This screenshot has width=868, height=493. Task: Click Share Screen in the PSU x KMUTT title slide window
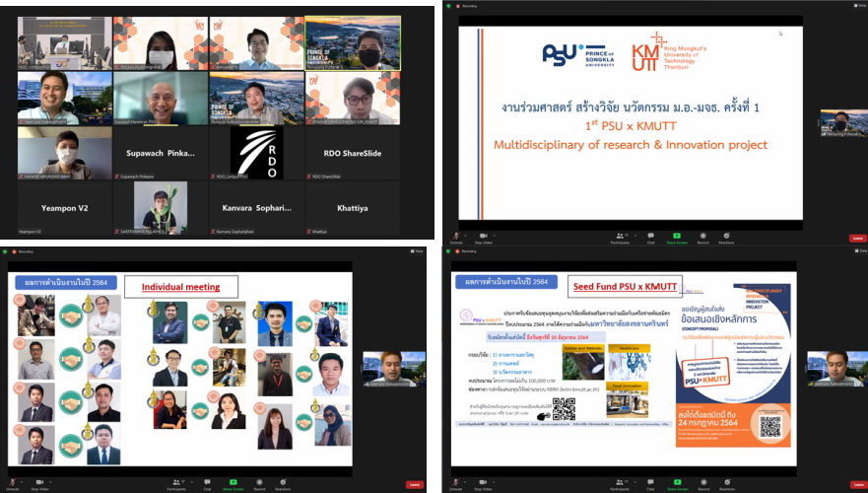[x=677, y=238]
